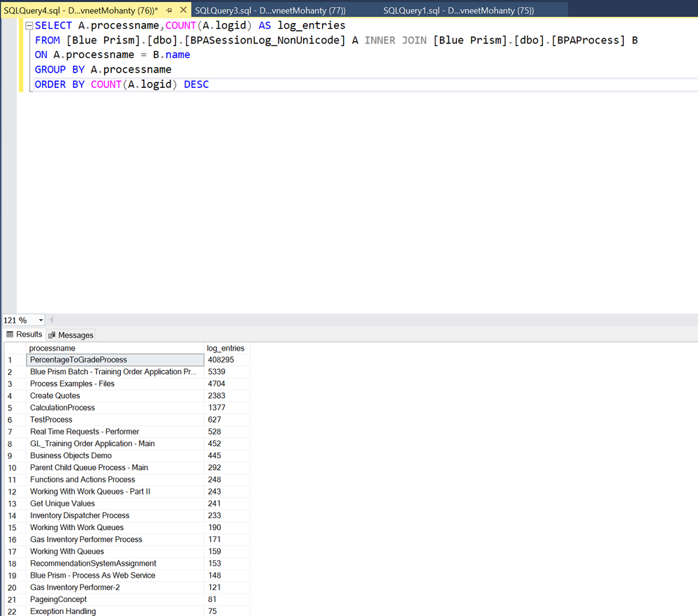Click the log_entries alias in SELECT line
The image size is (698, 616).
(x=312, y=26)
